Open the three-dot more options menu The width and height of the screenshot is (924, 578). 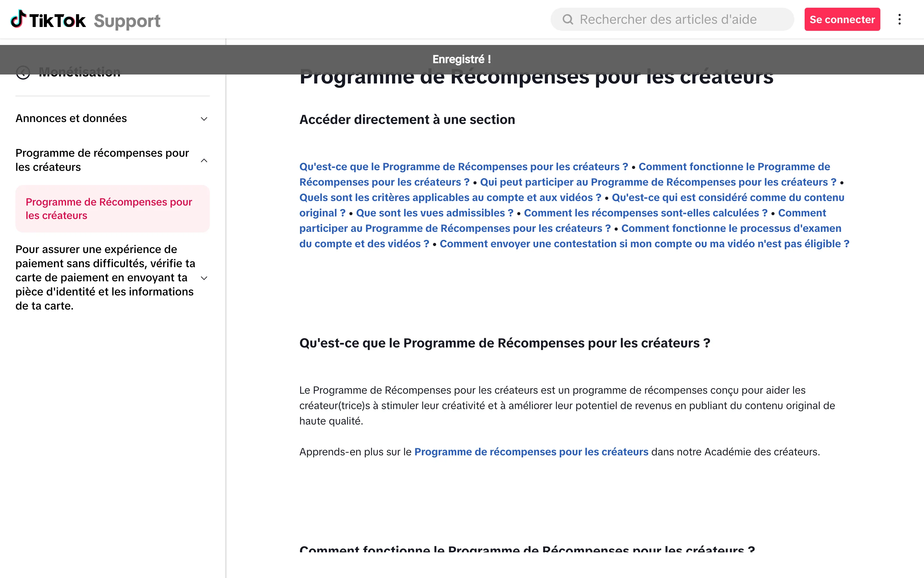click(x=900, y=20)
